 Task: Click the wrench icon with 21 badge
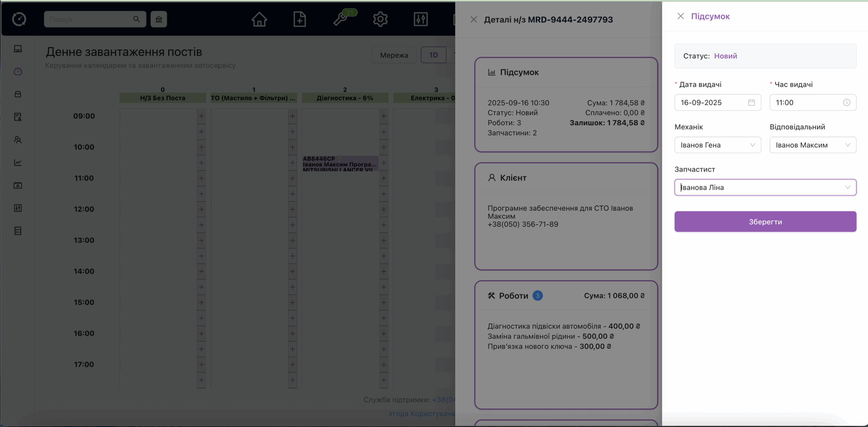340,19
